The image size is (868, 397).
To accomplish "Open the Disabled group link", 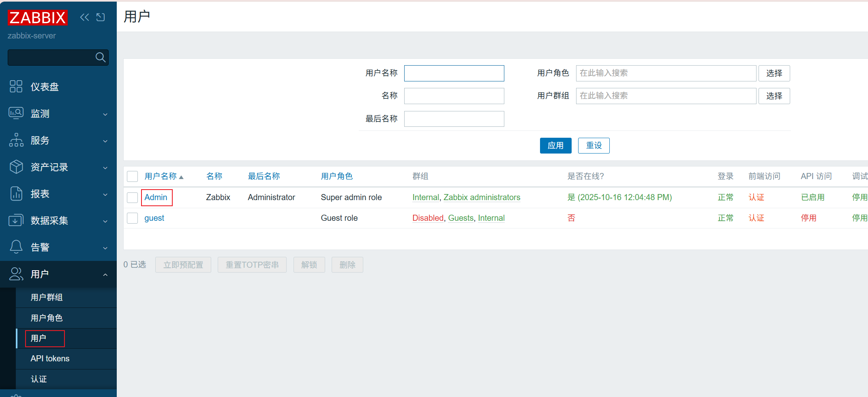I will tap(428, 218).
